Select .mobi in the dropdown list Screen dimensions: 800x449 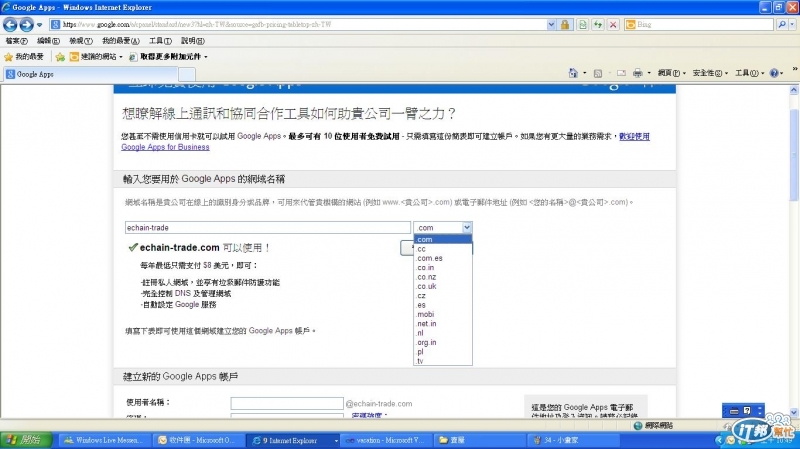click(443, 314)
